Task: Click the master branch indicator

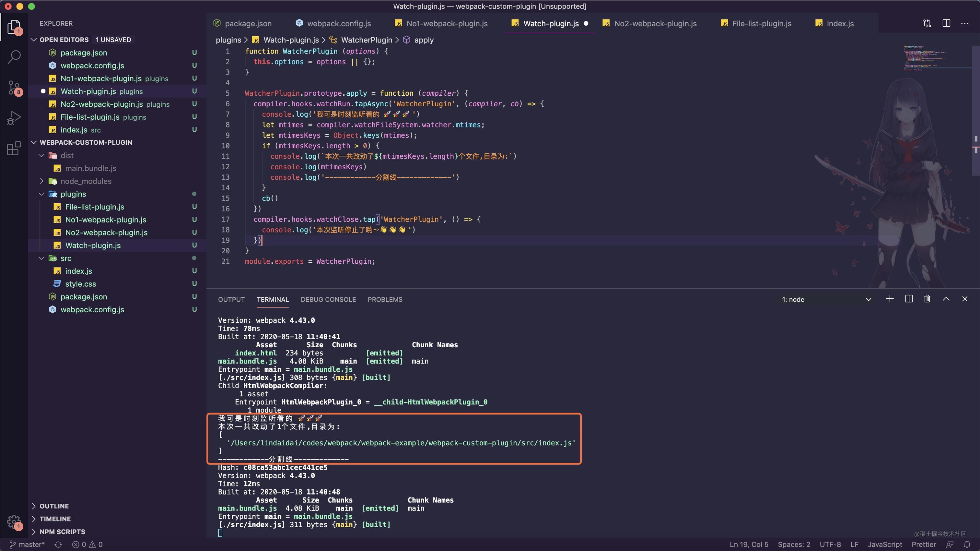Action: [x=27, y=544]
